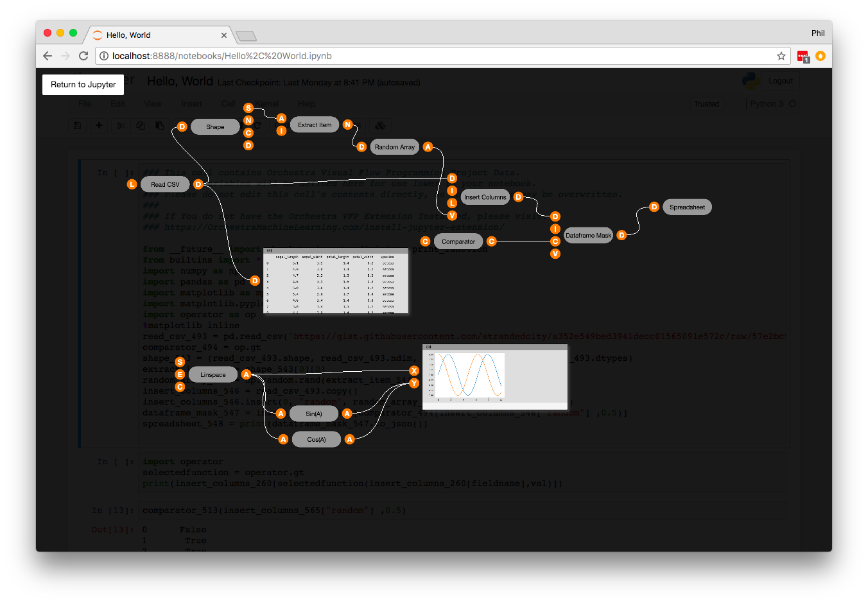Click the D input port of Spreadsheet

(654, 207)
